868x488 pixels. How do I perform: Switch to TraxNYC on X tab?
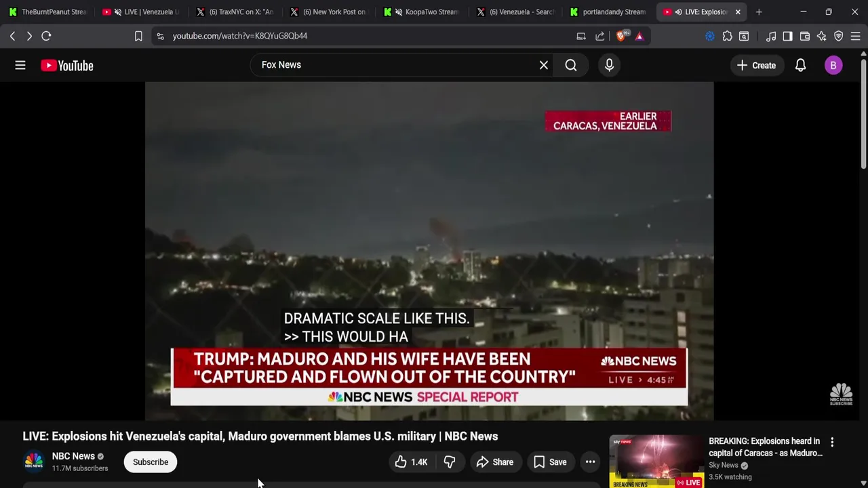point(234,12)
